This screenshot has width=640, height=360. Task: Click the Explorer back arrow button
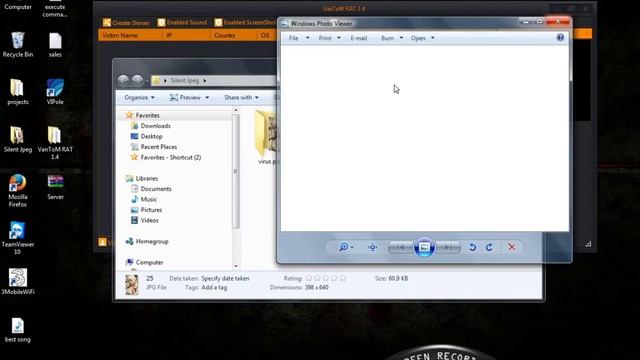[123, 80]
